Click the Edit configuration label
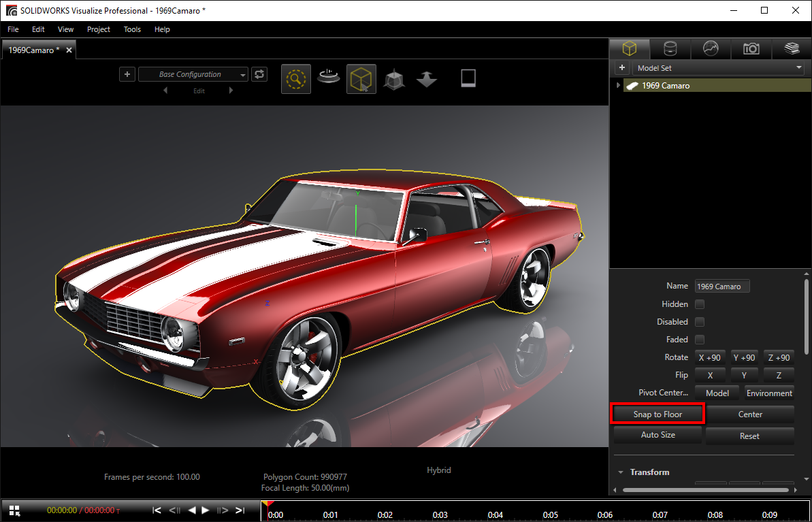This screenshot has width=812, height=522. click(199, 91)
